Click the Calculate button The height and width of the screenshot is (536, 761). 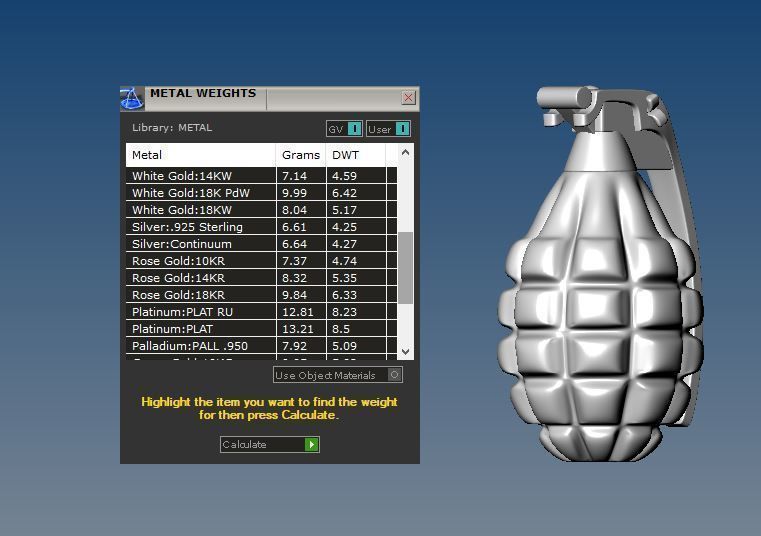point(269,444)
